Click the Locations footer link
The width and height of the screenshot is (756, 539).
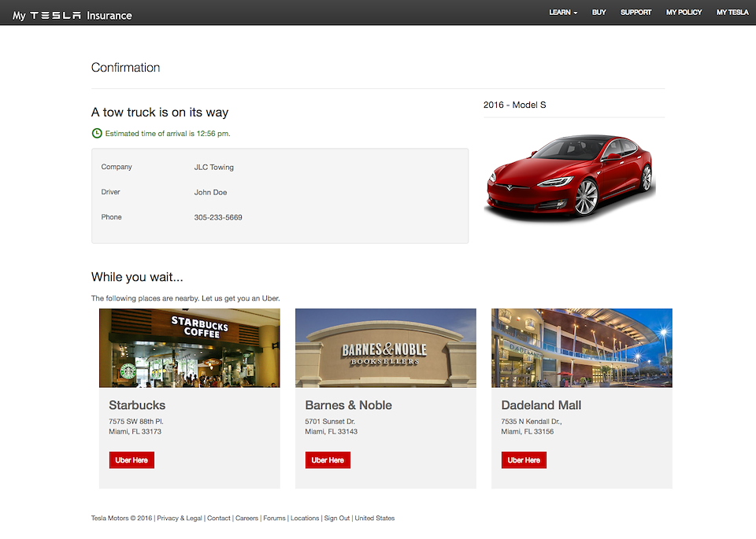click(305, 519)
